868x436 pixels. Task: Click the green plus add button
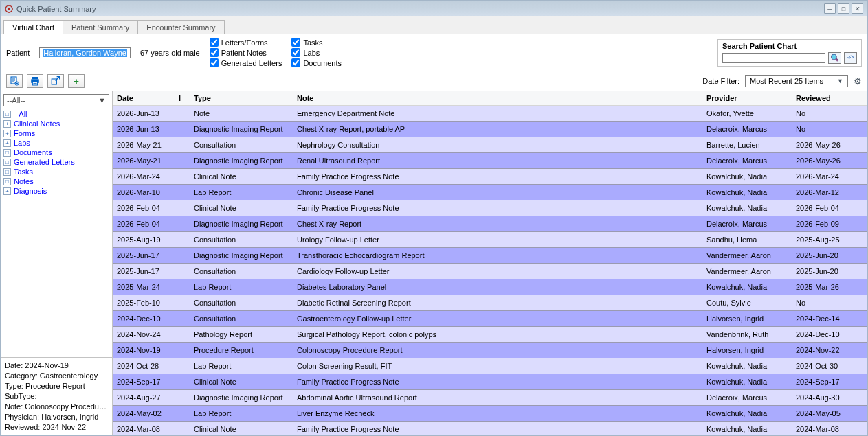[76, 81]
